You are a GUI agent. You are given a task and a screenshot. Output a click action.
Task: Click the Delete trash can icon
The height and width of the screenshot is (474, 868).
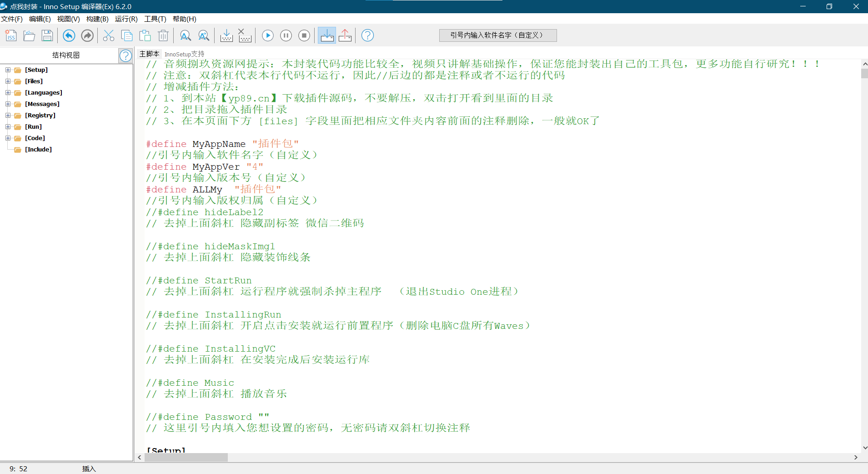163,35
